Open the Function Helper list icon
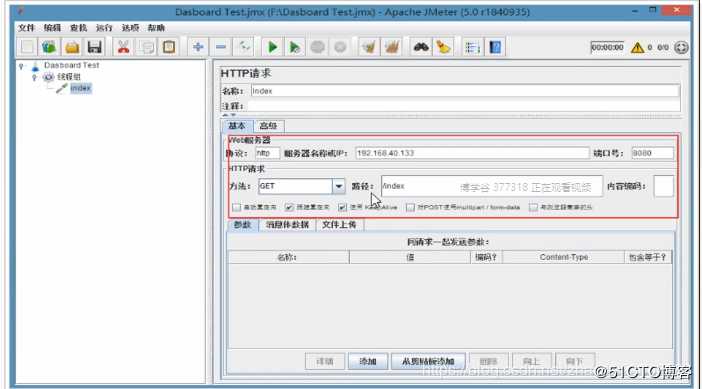Viewport: 702px width, 389px height. (x=472, y=47)
